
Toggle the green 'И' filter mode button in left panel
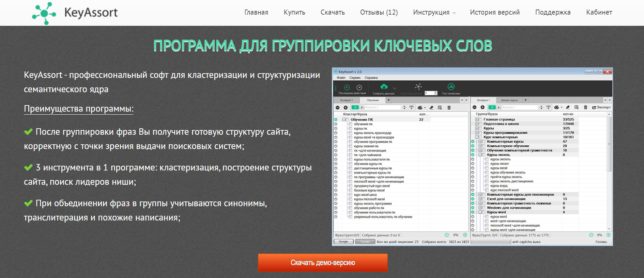355,108
